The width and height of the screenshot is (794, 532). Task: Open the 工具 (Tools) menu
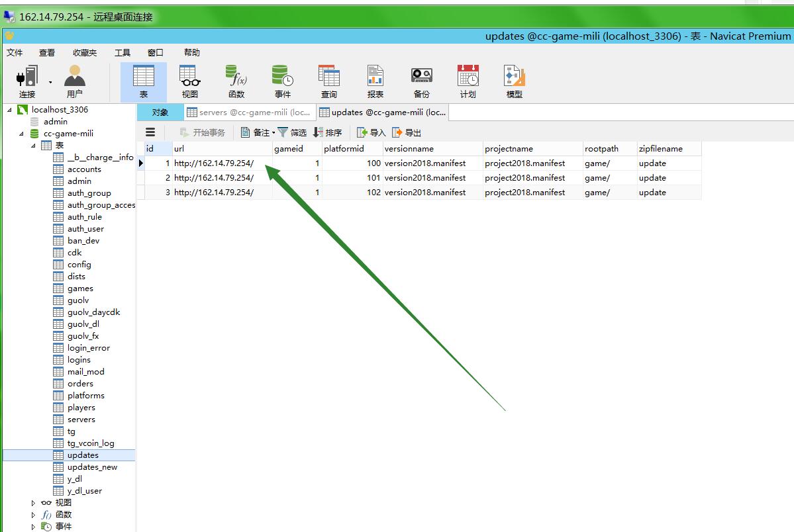pos(123,53)
